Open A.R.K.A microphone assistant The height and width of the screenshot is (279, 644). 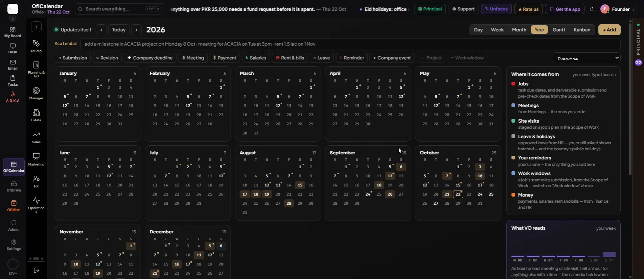pyautogui.click(x=13, y=97)
